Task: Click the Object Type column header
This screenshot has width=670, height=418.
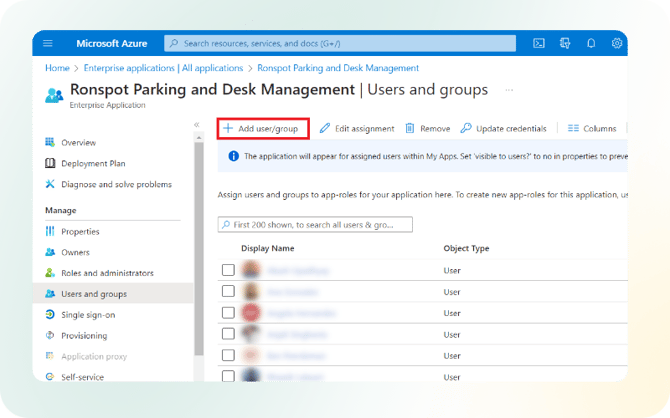Action: [x=466, y=248]
